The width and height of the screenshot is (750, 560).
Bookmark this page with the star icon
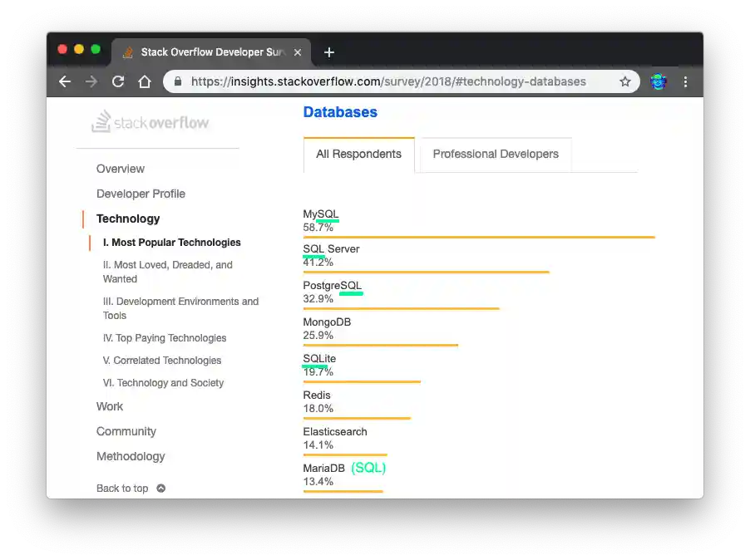tap(624, 81)
